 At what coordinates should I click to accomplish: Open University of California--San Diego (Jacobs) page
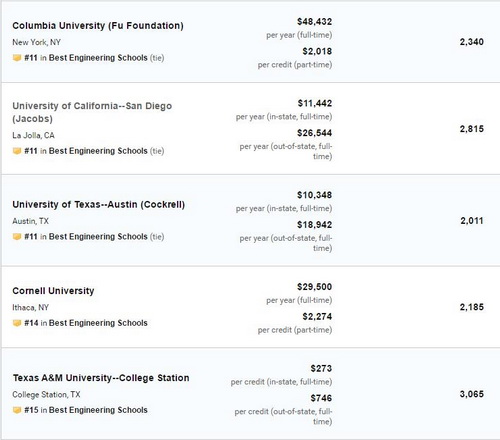92,112
